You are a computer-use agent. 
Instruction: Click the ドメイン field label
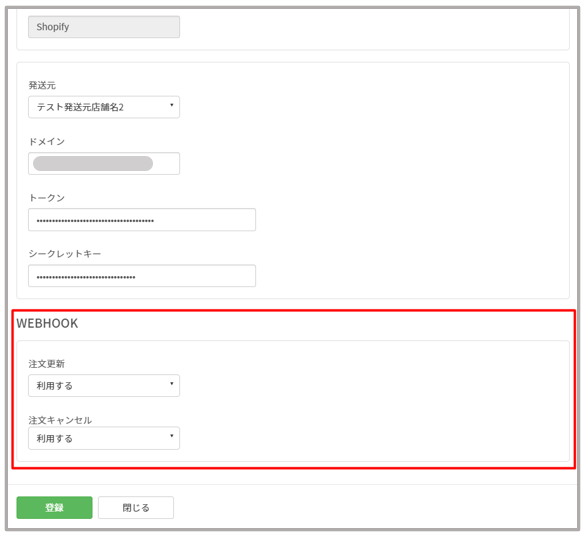47,142
